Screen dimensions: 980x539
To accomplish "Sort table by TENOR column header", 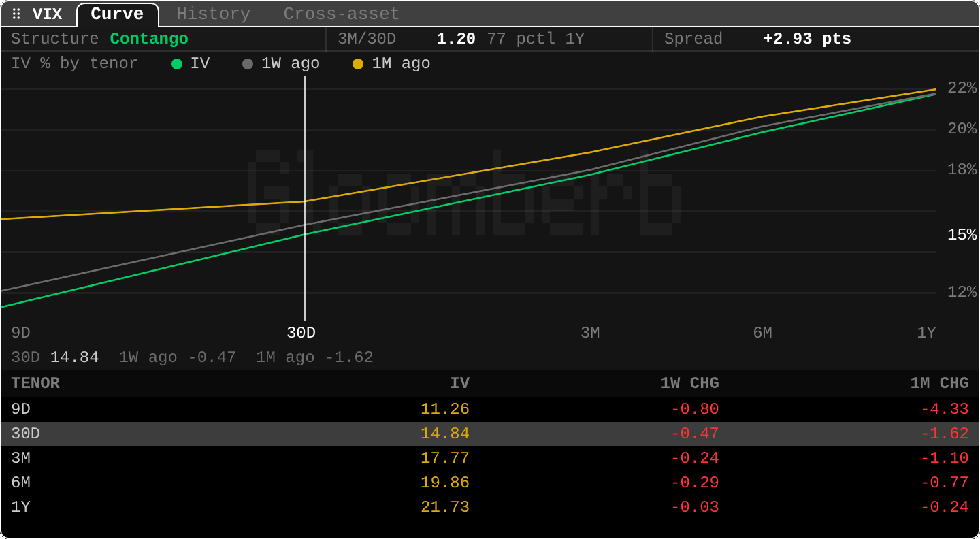I will click(x=35, y=383).
